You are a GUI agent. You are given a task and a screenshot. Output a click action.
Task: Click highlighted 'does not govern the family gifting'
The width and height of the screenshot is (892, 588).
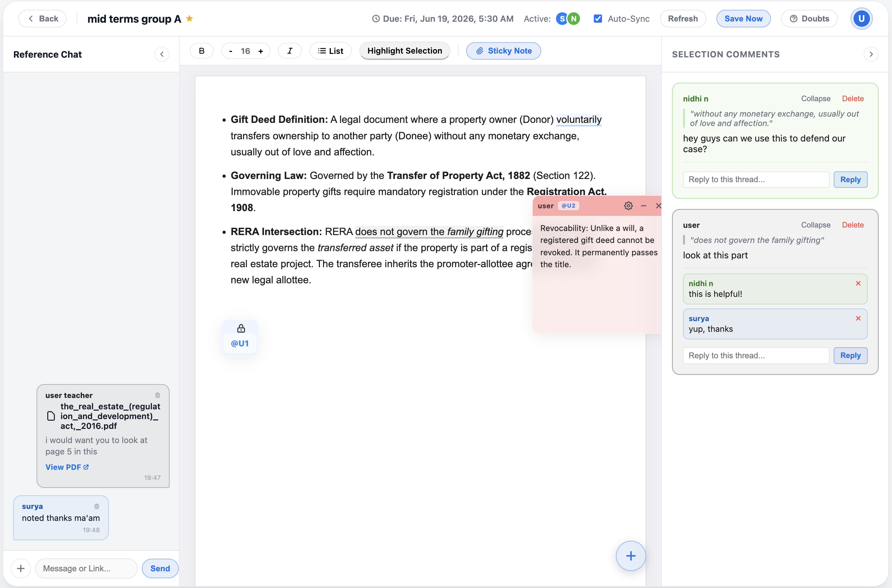429,232
